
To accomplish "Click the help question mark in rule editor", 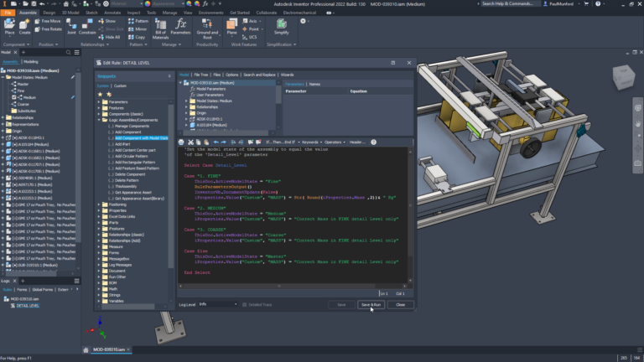I will 373,142.
